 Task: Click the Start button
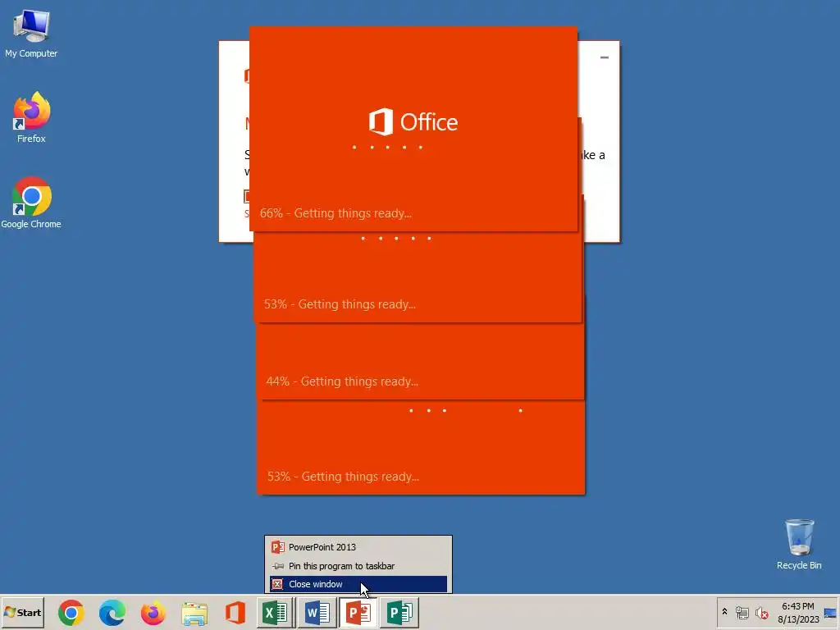(22, 612)
